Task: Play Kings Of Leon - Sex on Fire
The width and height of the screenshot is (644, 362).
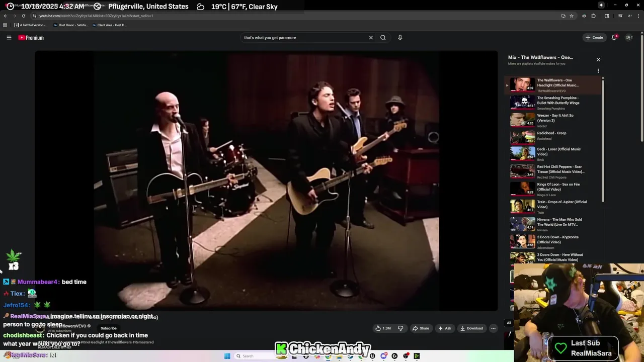Action: click(553, 189)
